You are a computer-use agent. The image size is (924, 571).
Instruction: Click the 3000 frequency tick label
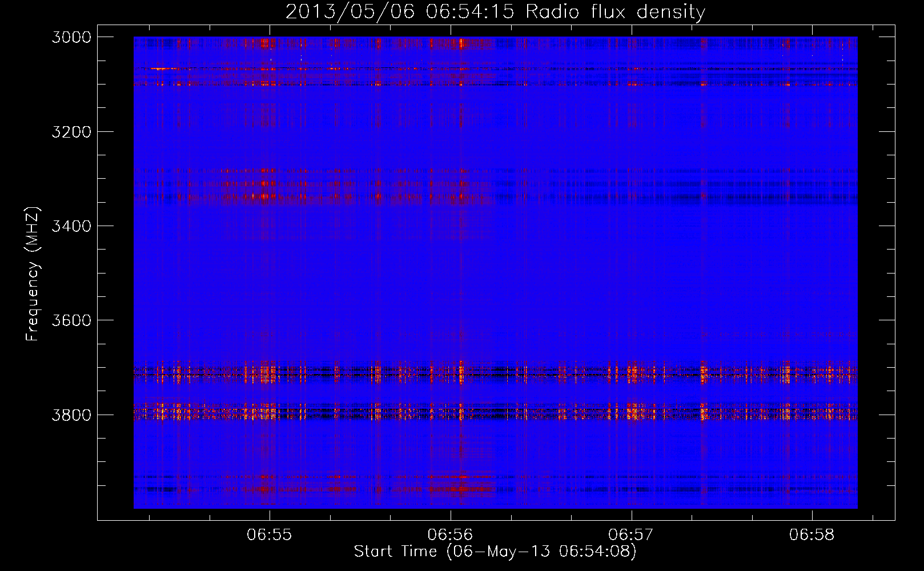tap(71, 37)
